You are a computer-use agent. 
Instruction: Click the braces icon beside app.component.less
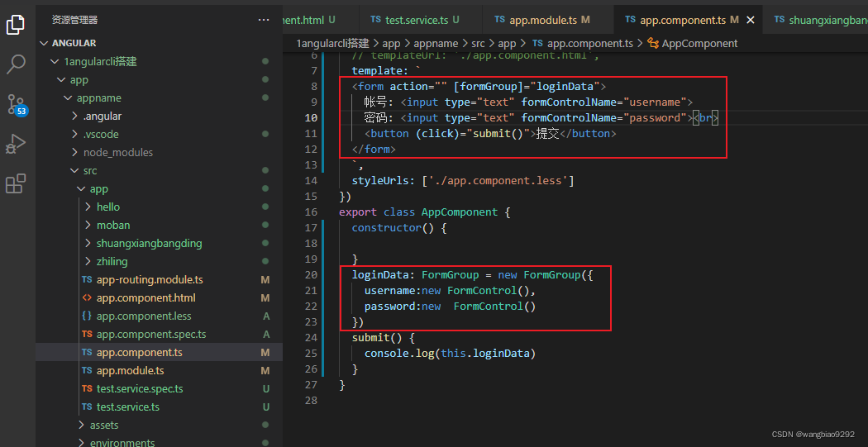(87, 316)
